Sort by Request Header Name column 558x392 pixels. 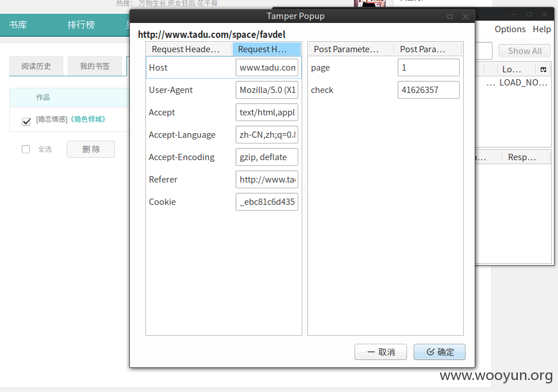189,49
